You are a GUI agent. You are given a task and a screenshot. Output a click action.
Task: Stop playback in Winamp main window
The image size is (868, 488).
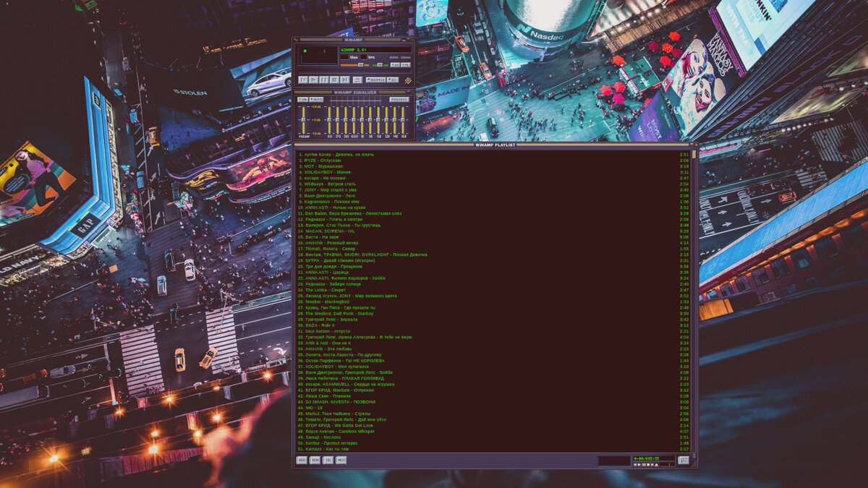click(x=334, y=80)
